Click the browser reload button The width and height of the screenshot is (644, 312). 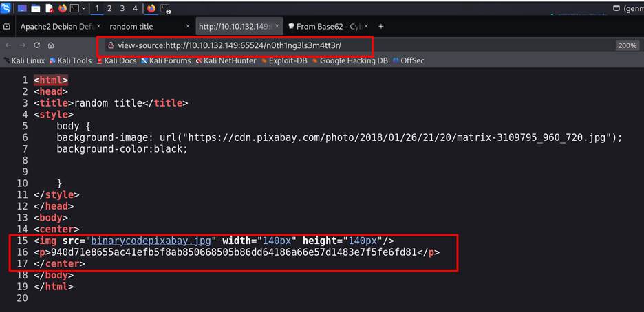[36, 45]
